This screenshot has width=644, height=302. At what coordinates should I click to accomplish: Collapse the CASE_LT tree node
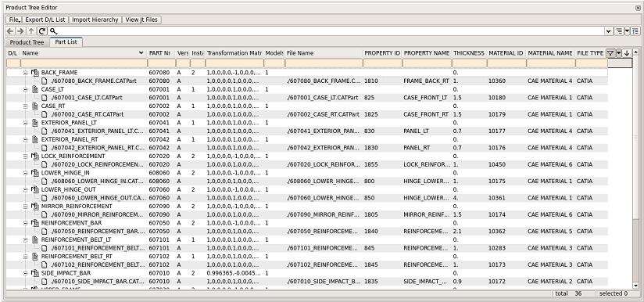25,89
